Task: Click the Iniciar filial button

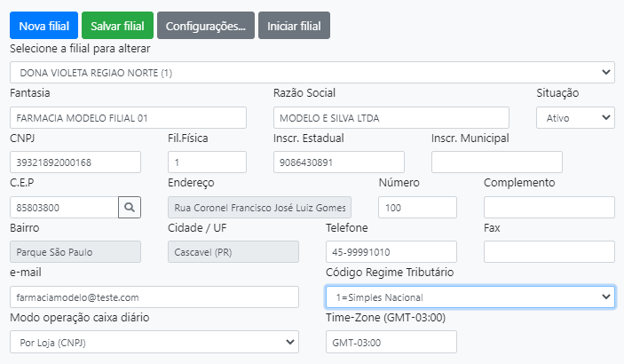Action: coord(294,26)
